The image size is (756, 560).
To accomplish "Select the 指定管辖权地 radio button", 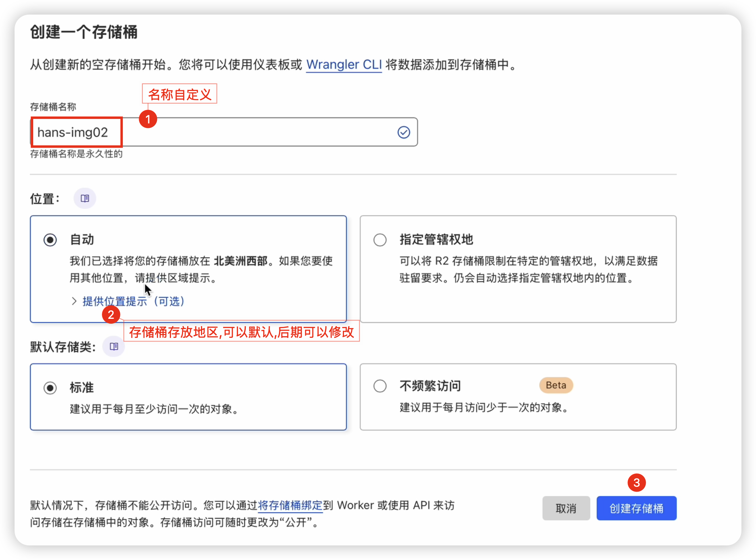I will 380,240.
